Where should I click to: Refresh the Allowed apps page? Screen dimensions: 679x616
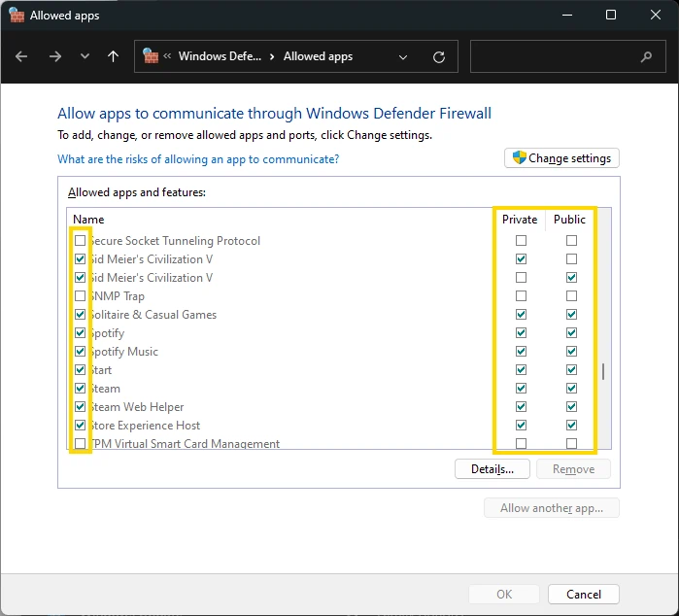(439, 56)
